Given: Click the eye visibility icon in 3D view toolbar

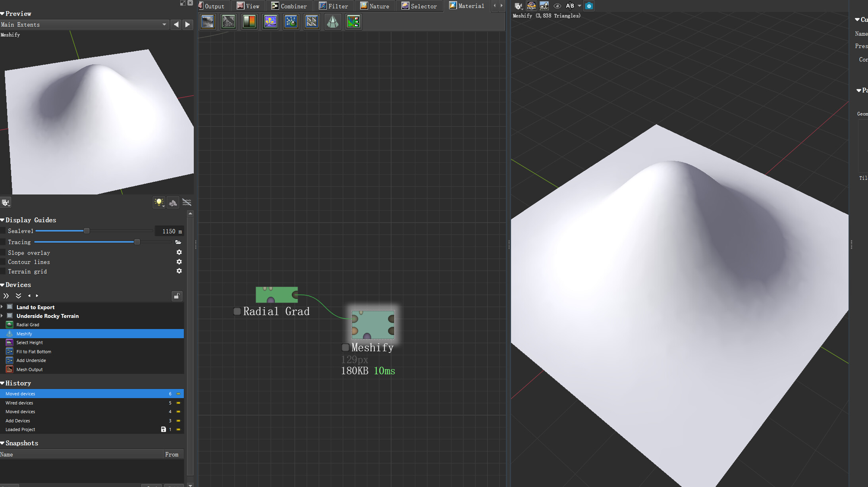Looking at the screenshot, I should tap(557, 6).
